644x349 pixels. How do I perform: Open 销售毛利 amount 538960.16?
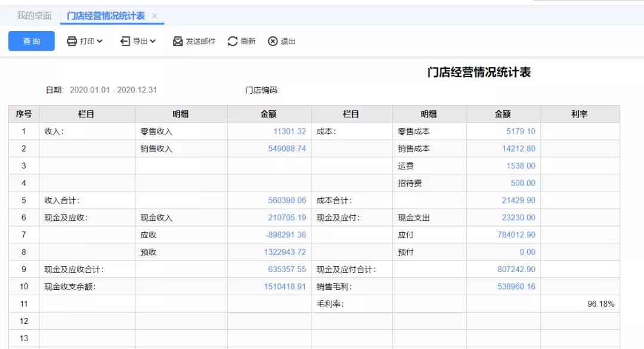pos(516,287)
